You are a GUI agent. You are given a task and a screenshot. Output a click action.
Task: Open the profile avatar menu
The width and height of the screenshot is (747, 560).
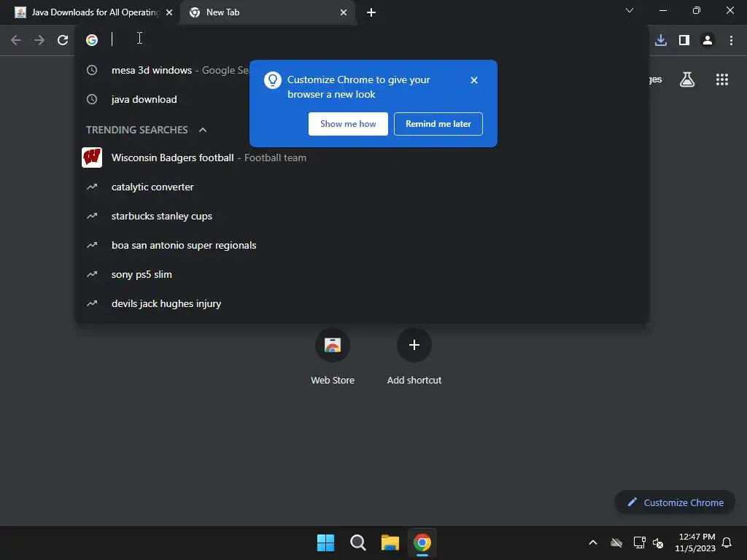pos(708,40)
